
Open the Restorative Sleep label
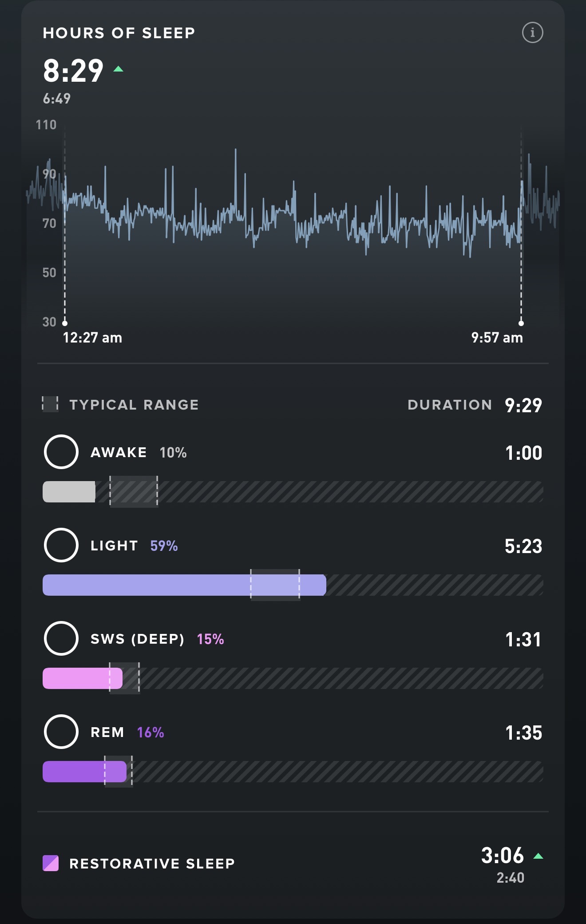(152, 863)
